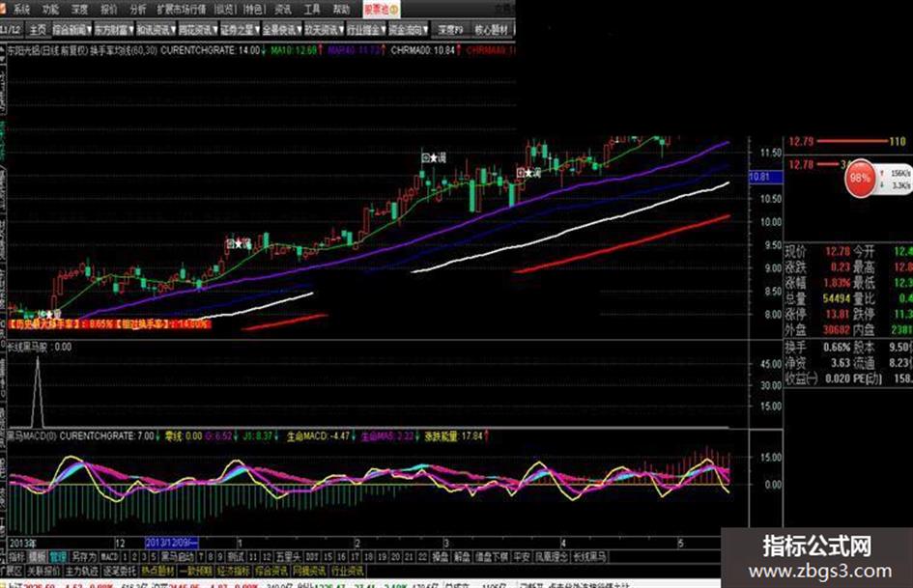Select the 借盘下棋 indicator tab
Screen dimensions: 913x588
pos(492,556)
